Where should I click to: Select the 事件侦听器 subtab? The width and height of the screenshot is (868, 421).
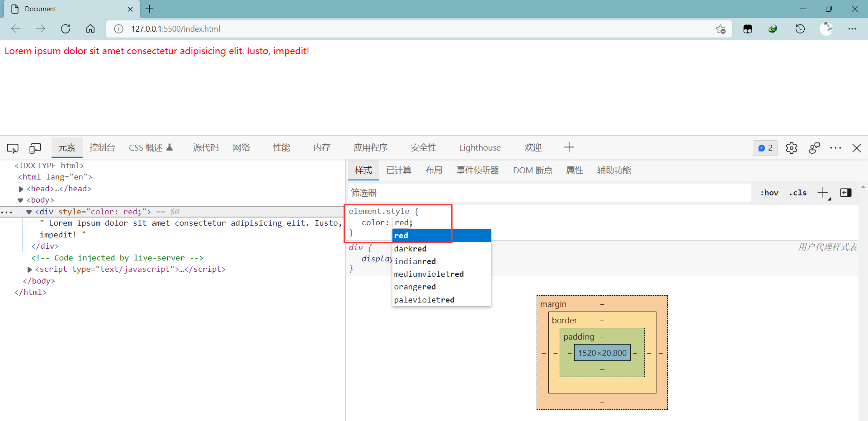point(478,170)
